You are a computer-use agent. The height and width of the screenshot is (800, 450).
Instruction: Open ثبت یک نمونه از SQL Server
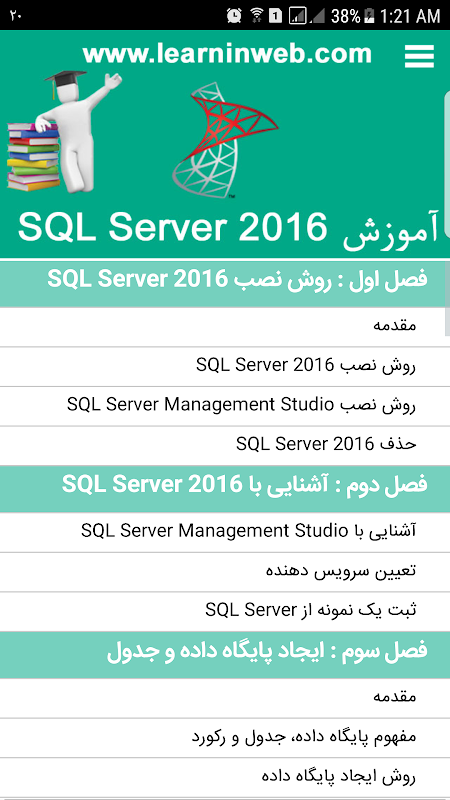(225, 611)
